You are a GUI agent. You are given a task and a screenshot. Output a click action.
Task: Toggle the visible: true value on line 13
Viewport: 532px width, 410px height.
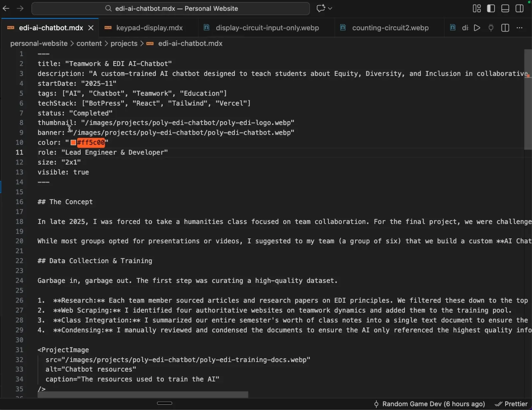click(x=81, y=172)
